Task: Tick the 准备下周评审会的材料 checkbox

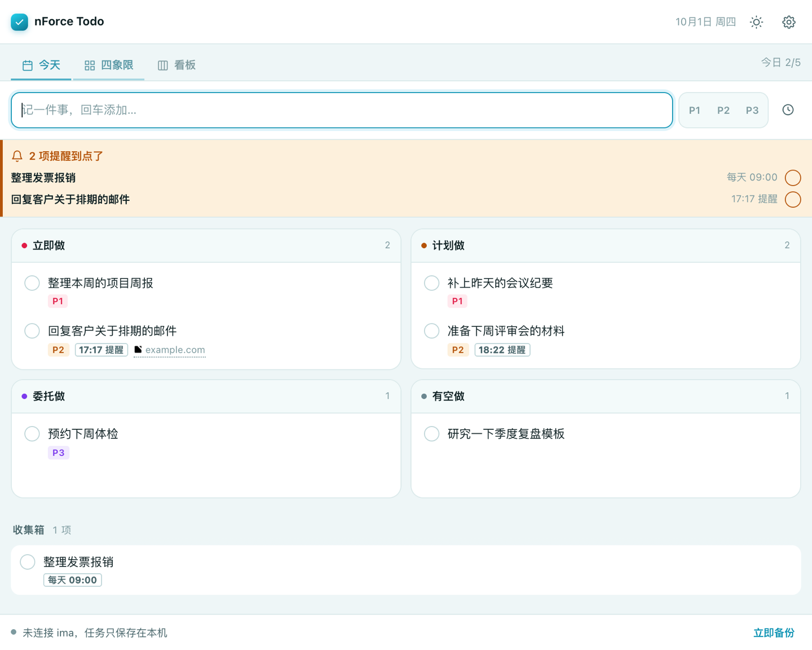Action: tap(432, 331)
